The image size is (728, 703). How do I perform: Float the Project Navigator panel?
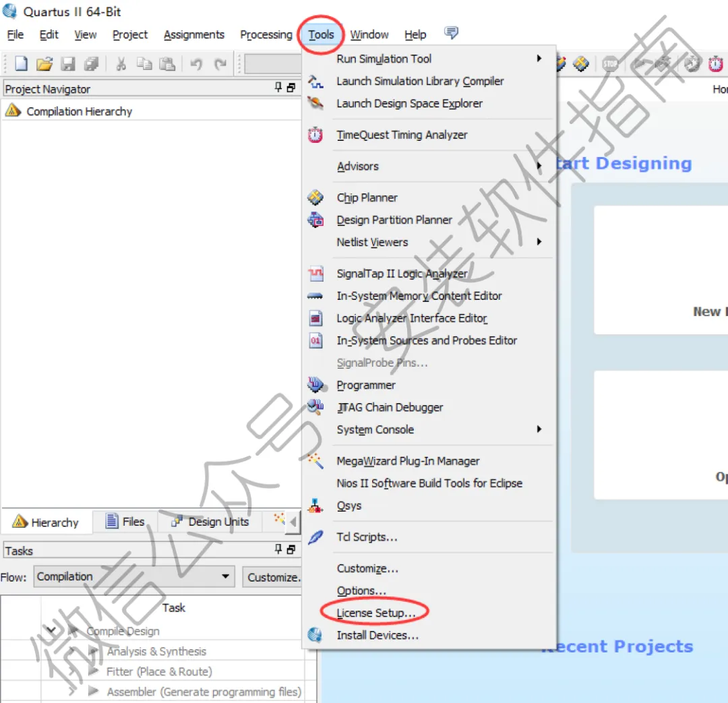click(291, 88)
